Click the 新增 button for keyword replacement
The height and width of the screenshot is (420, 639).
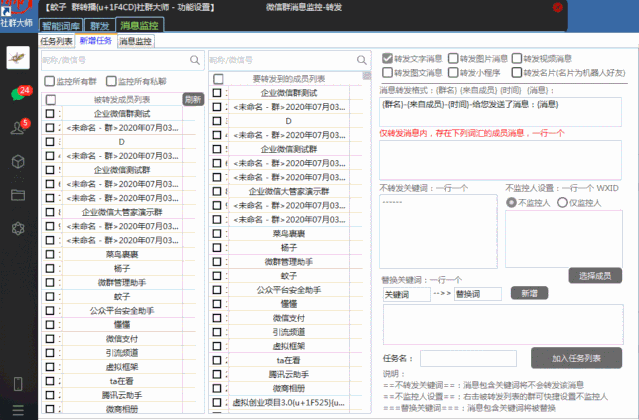529,293
